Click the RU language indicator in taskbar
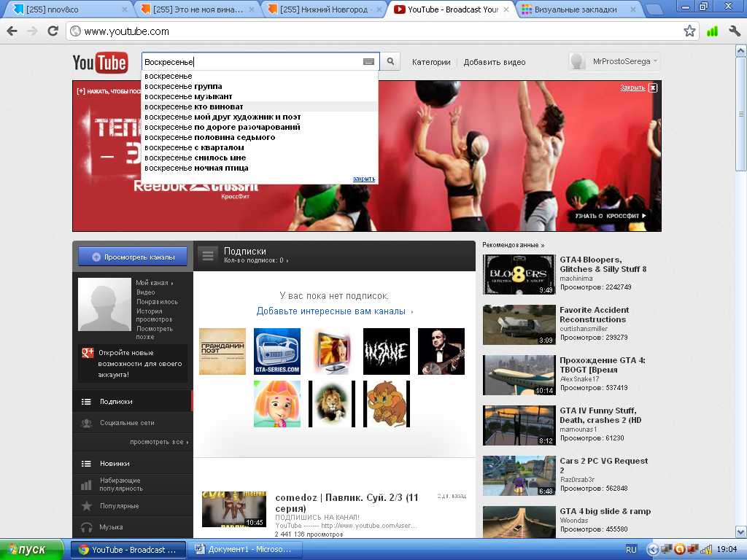The width and height of the screenshot is (747, 560). pyautogui.click(x=631, y=550)
